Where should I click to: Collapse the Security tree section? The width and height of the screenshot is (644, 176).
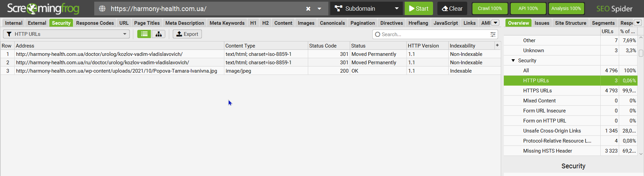tap(513, 61)
